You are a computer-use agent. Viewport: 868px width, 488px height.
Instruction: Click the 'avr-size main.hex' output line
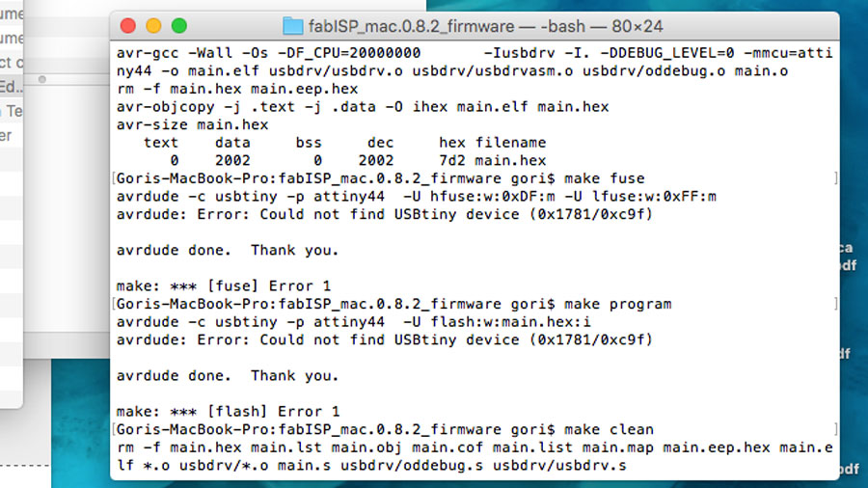click(x=192, y=124)
